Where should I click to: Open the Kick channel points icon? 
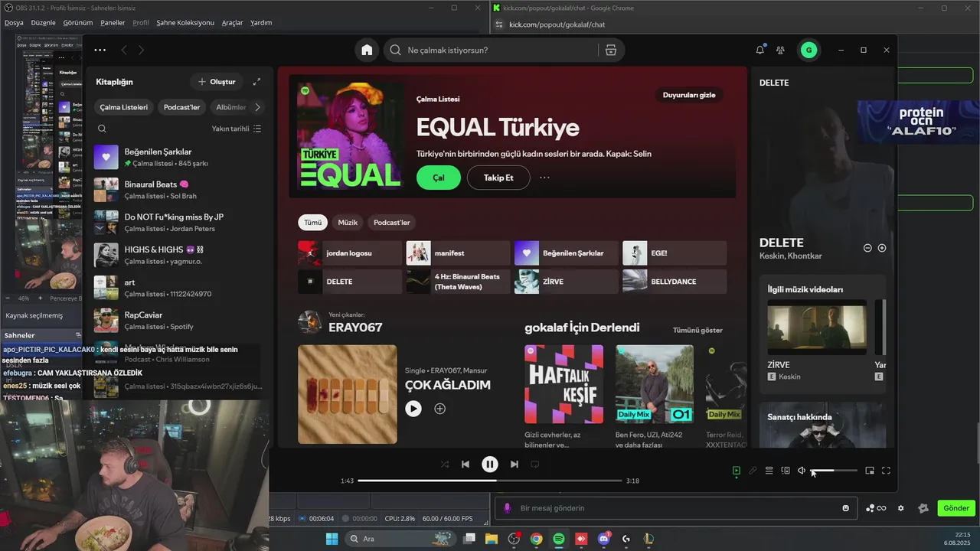[x=876, y=508]
